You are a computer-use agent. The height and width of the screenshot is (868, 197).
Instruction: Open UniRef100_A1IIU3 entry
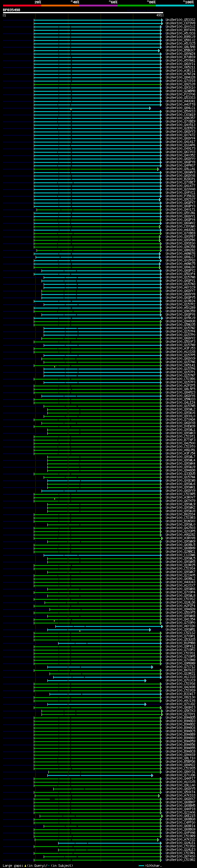(180, 676)
